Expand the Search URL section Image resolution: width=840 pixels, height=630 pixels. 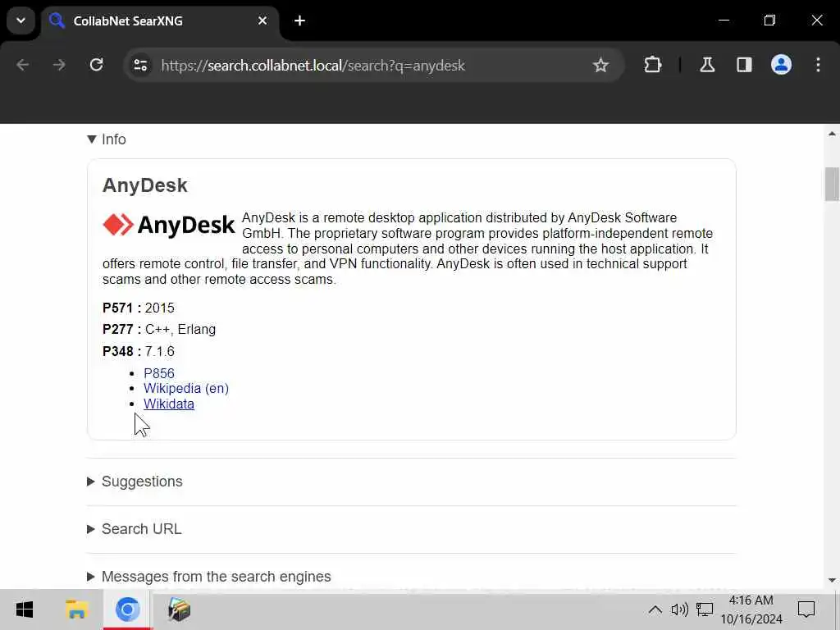pos(134,529)
